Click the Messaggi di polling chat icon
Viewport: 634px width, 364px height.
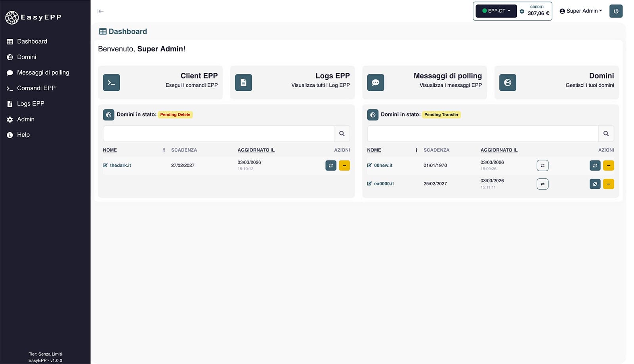click(375, 82)
